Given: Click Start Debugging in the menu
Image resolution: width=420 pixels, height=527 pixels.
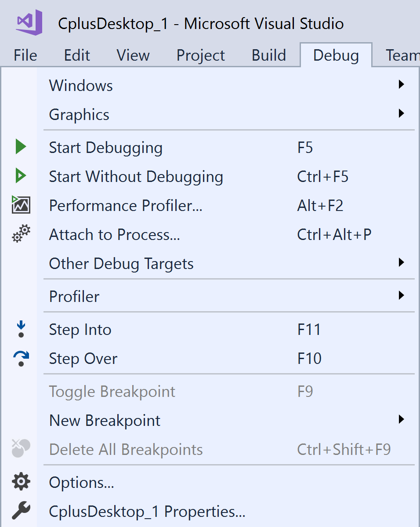Looking at the screenshot, I should [x=105, y=147].
